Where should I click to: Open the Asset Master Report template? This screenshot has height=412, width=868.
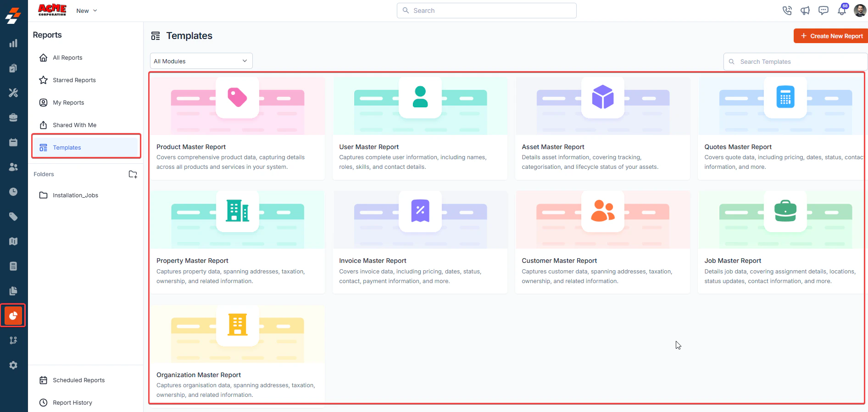[603, 128]
